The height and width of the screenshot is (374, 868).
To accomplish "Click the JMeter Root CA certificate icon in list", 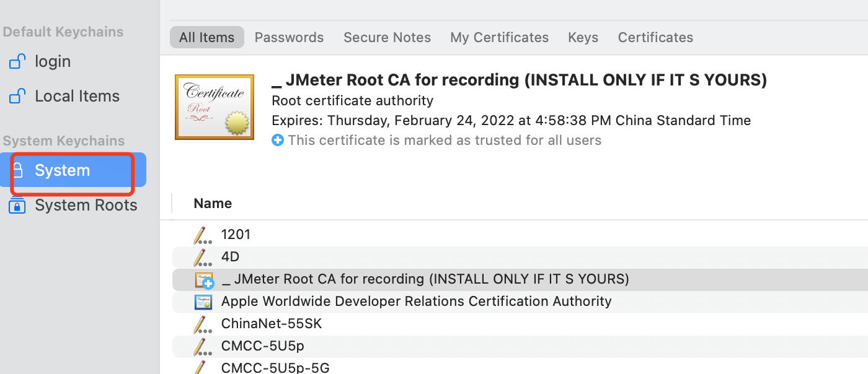I will (x=204, y=280).
